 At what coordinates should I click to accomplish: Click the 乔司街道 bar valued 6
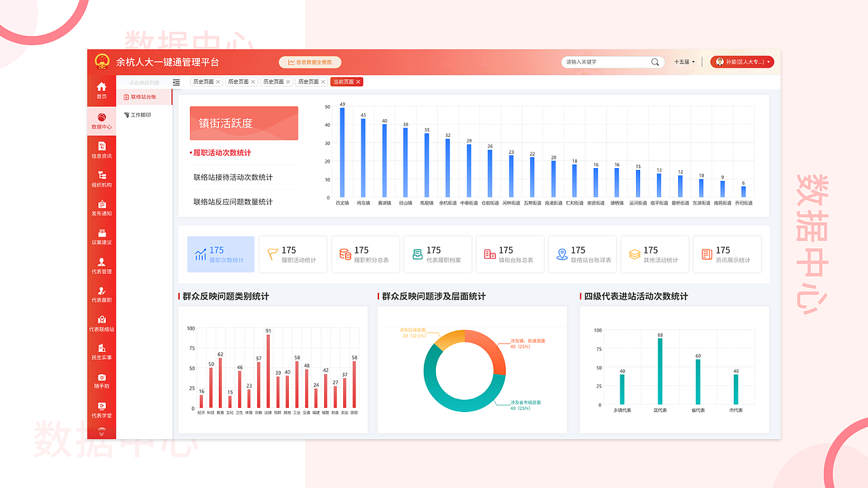743,192
